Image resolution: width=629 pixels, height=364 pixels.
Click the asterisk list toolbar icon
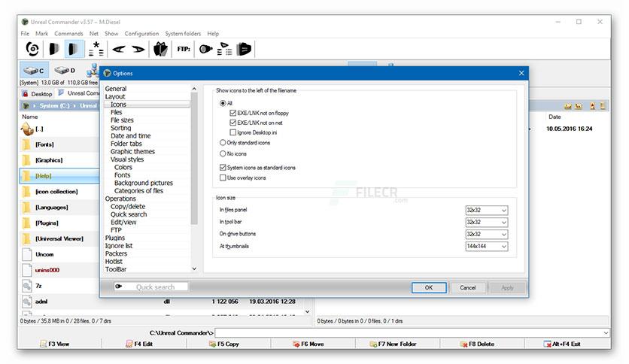pos(96,49)
